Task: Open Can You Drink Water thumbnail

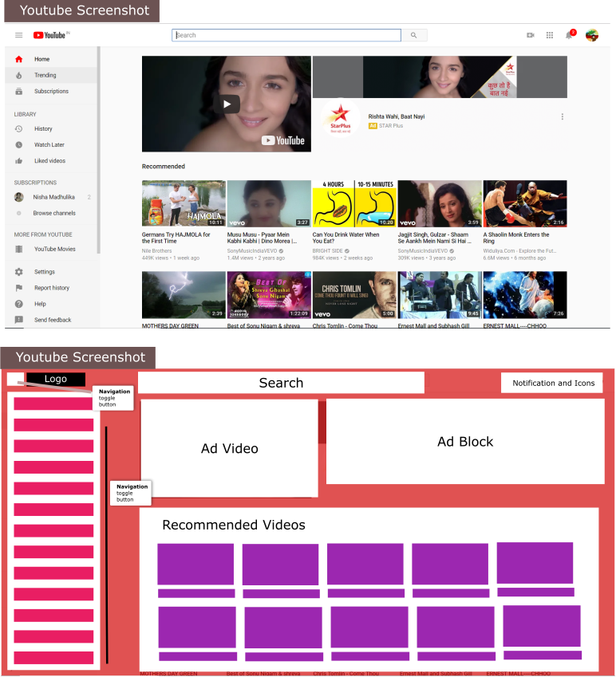Action: [354, 203]
